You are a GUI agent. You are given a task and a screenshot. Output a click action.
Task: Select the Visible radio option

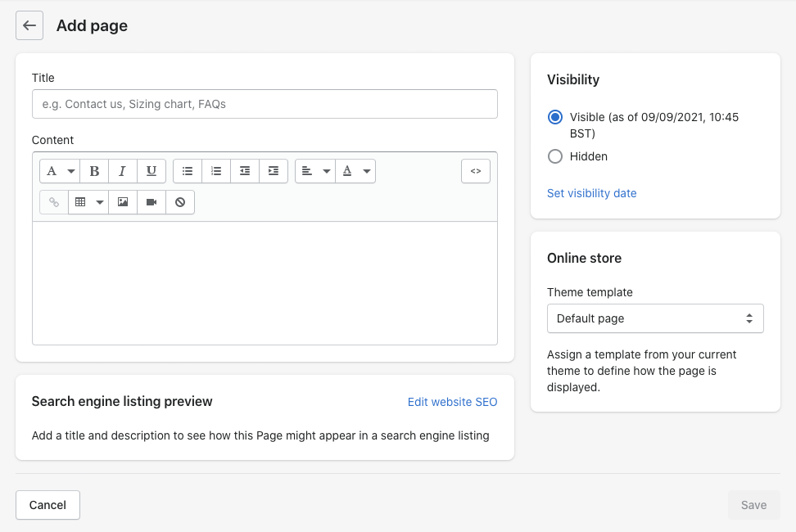coord(555,117)
